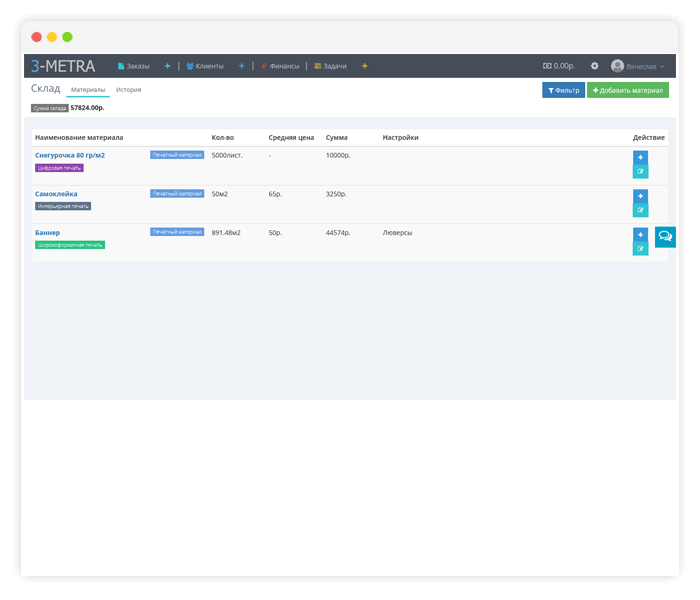Open material Самоклейка
The height and width of the screenshot is (600, 700).
click(56, 194)
